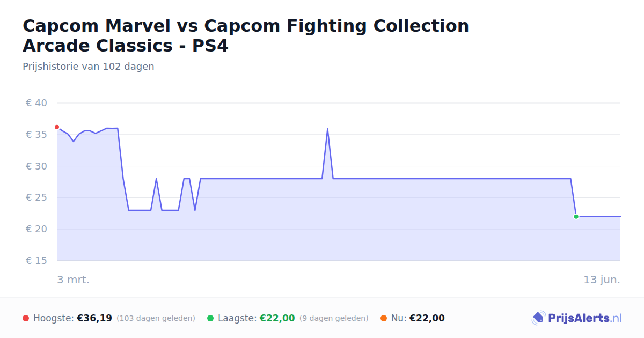Screen dimensions: 644x338
Task: Click the 3 mrt. start date label
Action: pos(74,280)
